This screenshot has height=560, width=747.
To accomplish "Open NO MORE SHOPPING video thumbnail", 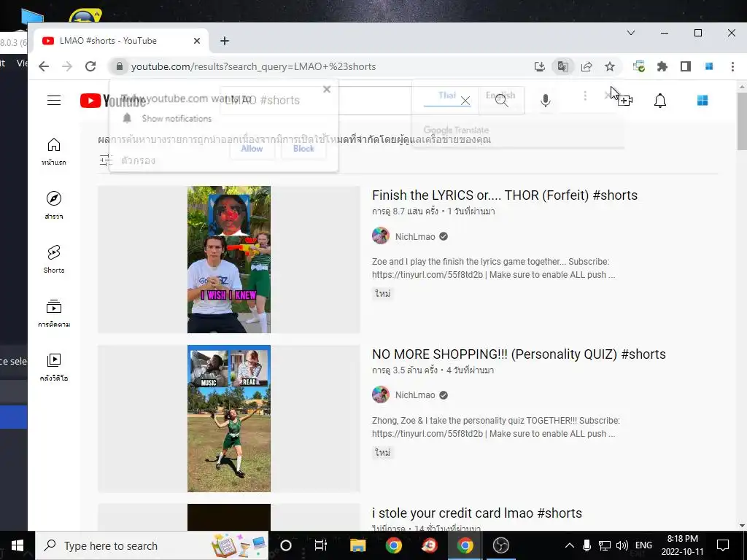I will (x=228, y=419).
